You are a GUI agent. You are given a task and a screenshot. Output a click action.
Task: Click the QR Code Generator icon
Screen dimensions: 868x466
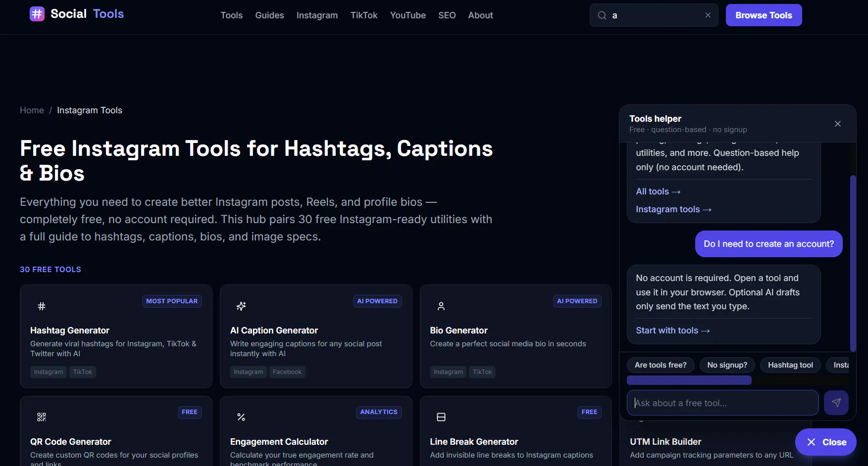coord(42,417)
